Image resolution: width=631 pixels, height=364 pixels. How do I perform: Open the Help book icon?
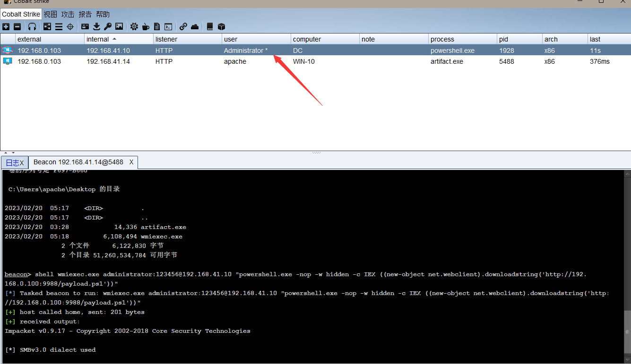pos(210,27)
